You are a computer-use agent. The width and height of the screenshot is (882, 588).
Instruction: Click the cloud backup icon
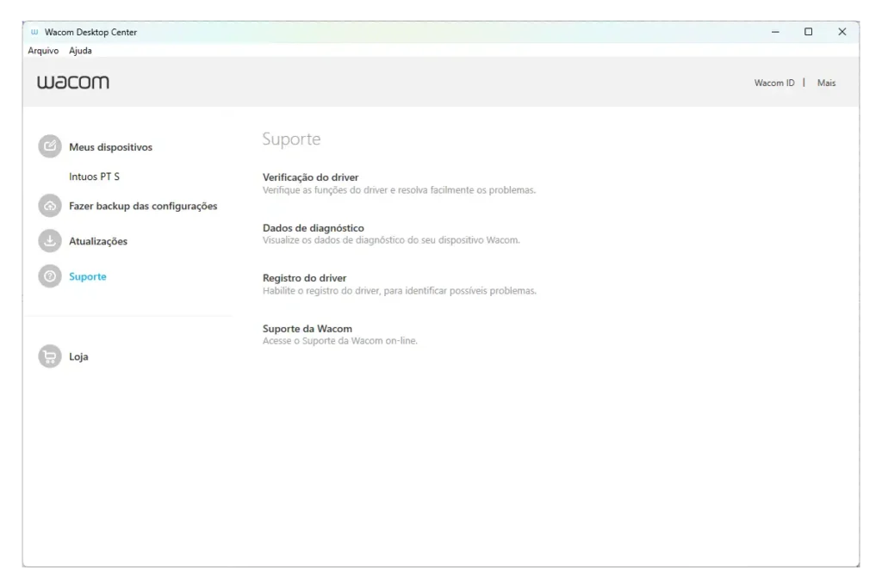coord(49,206)
